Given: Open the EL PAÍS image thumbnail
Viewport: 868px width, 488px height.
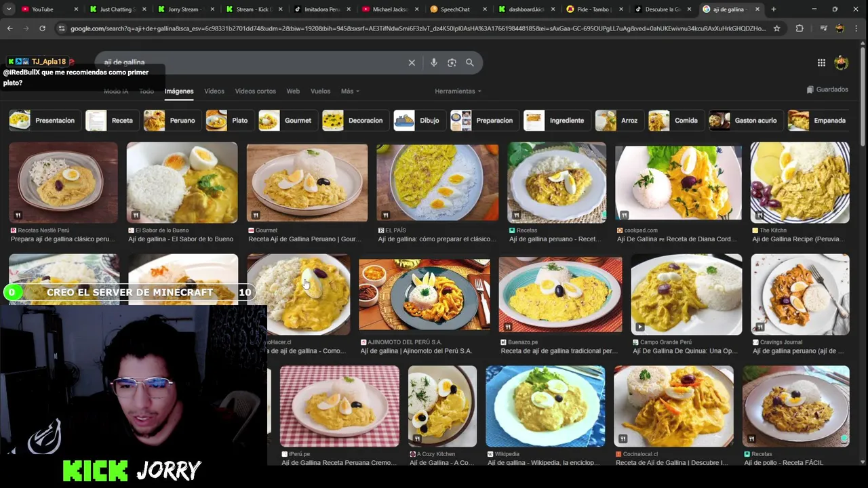Looking at the screenshot, I should coord(437,182).
